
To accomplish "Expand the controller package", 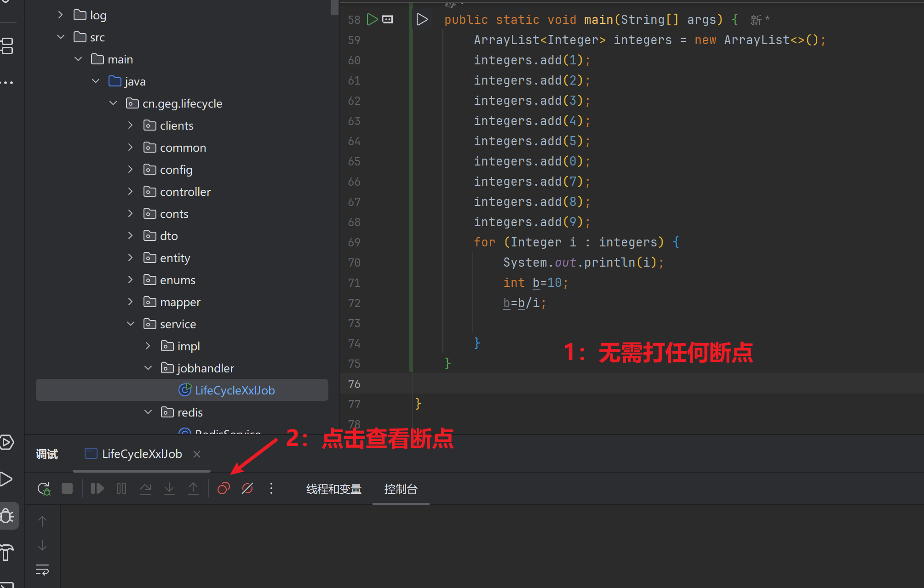I will pyautogui.click(x=130, y=191).
